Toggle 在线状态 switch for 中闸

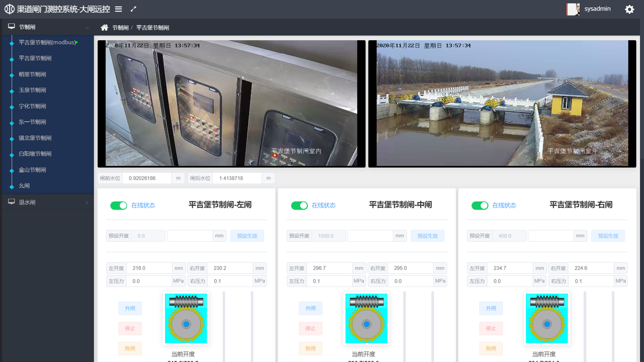299,206
